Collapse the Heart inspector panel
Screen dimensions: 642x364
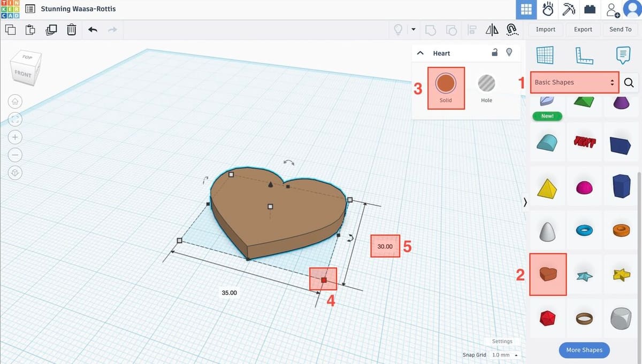click(420, 53)
